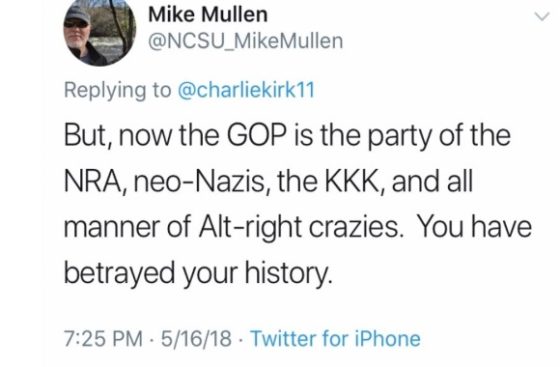Screen dimensions: 560x367
Task: Click the phrase party of the
Action: point(439,136)
